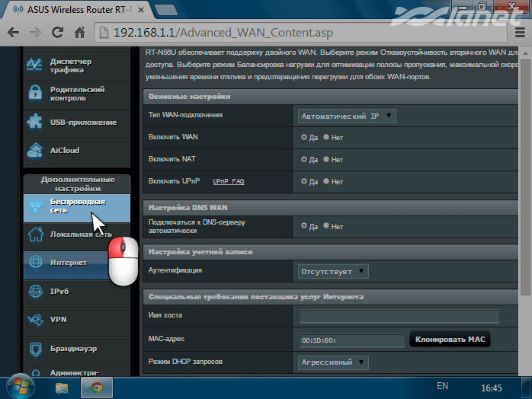Image resolution: width=532 pixels, height=399 pixels.
Task: Open Беспроводная сеть menu item
Action: [76, 206]
